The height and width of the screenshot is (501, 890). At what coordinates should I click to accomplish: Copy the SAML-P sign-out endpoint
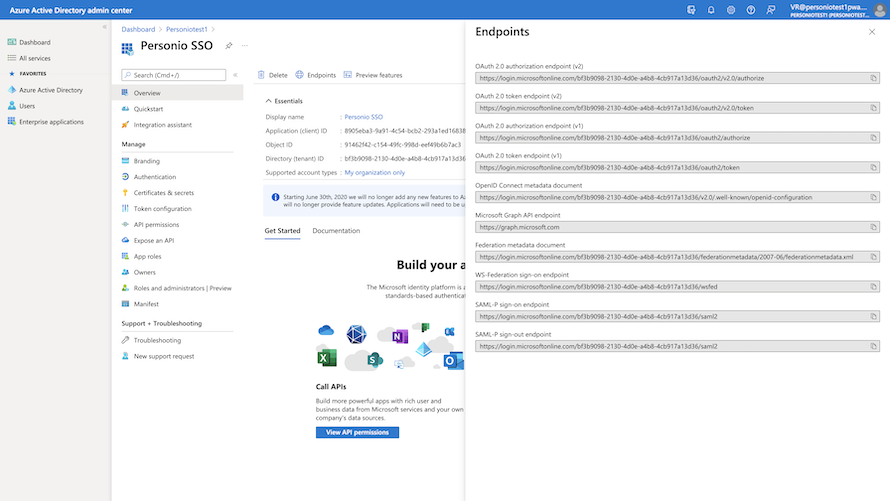pyautogui.click(x=874, y=346)
